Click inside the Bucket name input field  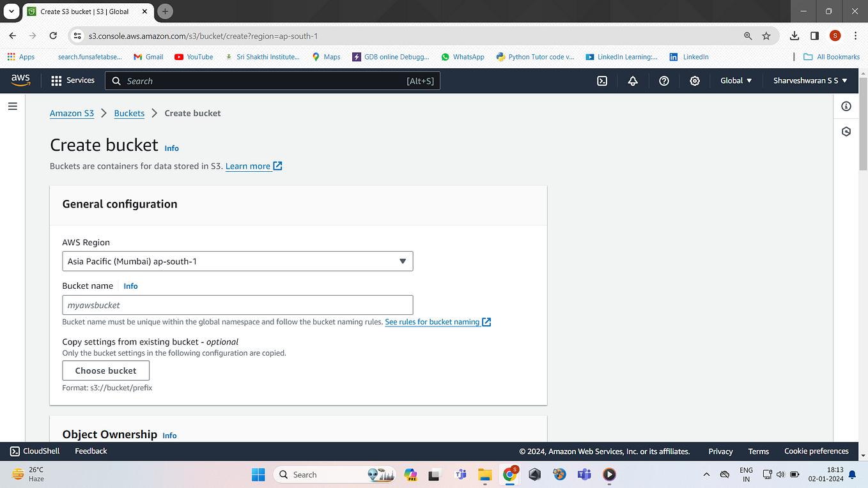click(x=237, y=305)
